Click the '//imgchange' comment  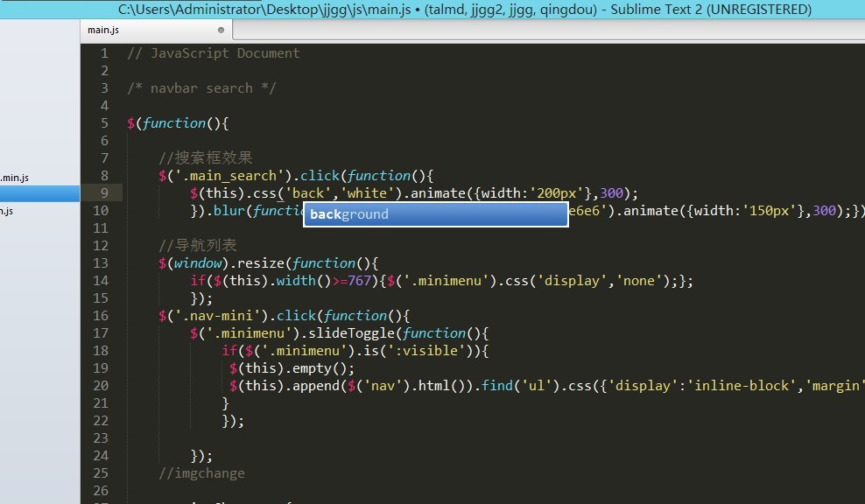pyautogui.click(x=201, y=473)
